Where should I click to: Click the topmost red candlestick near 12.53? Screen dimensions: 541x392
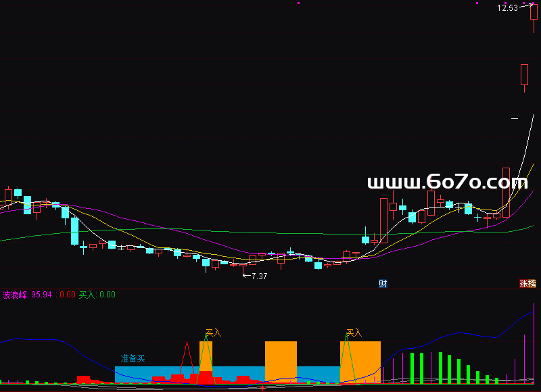pos(534,18)
